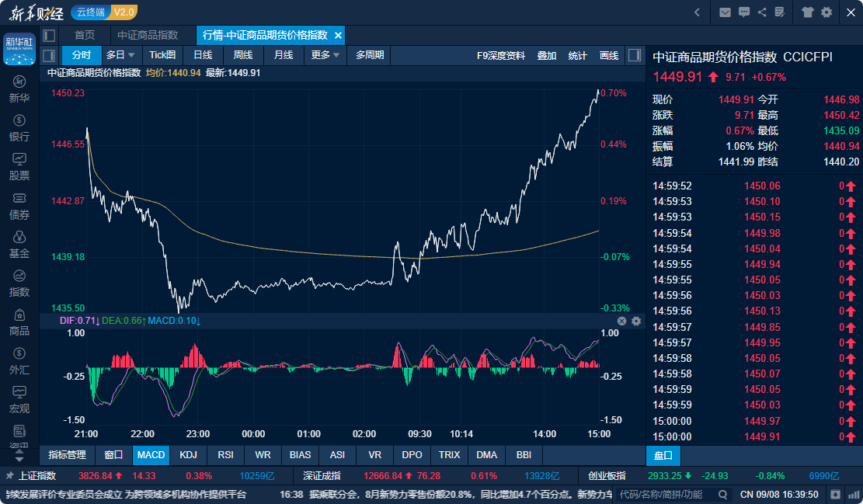
Task: Expand the 更多 period dropdown
Action: [325, 55]
